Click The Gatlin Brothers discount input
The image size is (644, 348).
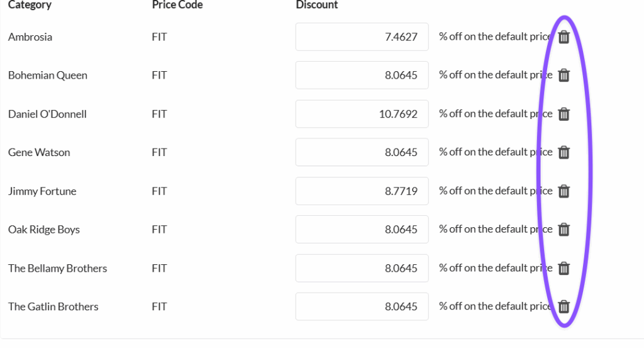point(362,306)
